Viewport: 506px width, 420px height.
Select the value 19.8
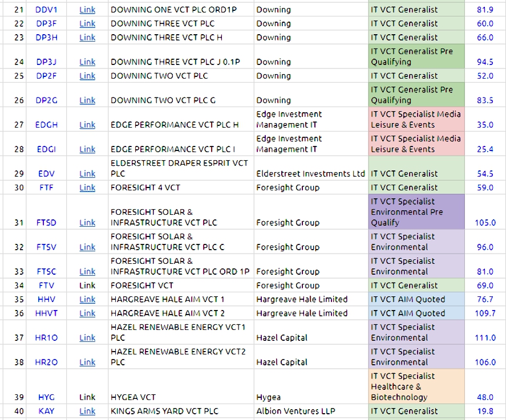(485, 411)
